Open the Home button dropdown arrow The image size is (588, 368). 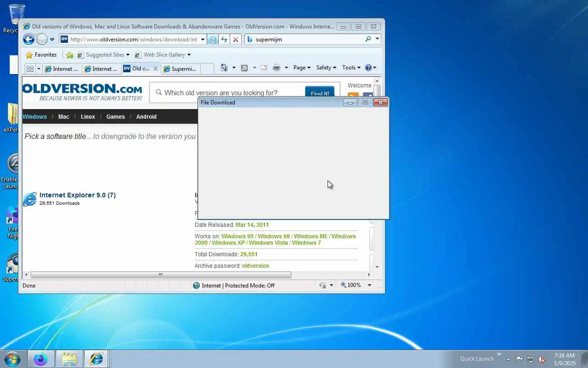coord(234,68)
